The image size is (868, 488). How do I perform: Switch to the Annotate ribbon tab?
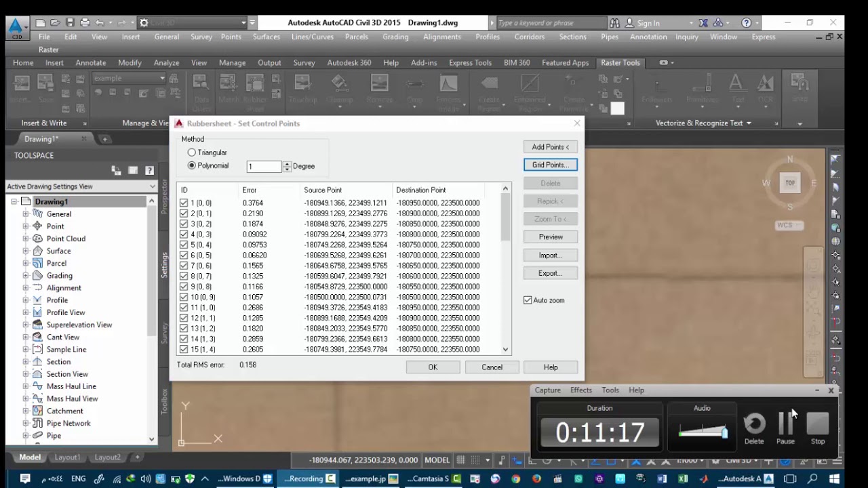[91, 62]
